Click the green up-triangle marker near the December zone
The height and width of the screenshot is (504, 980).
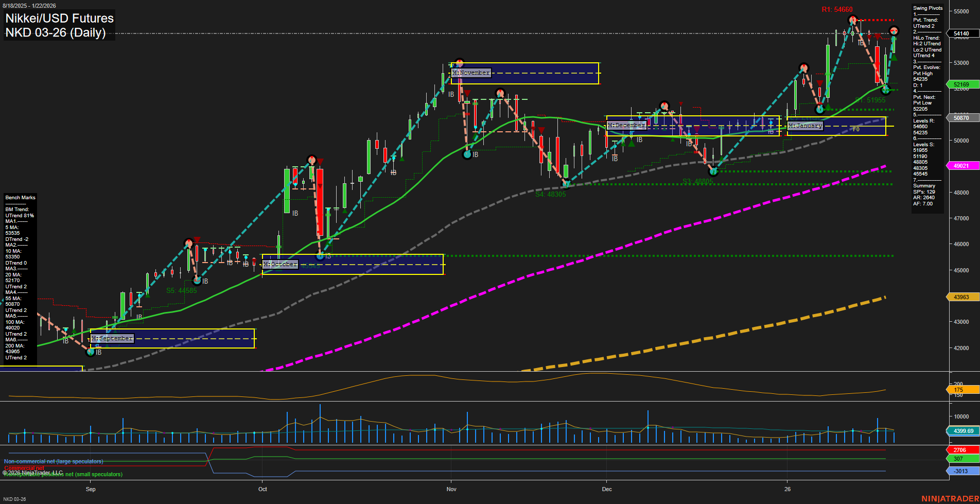click(632, 143)
